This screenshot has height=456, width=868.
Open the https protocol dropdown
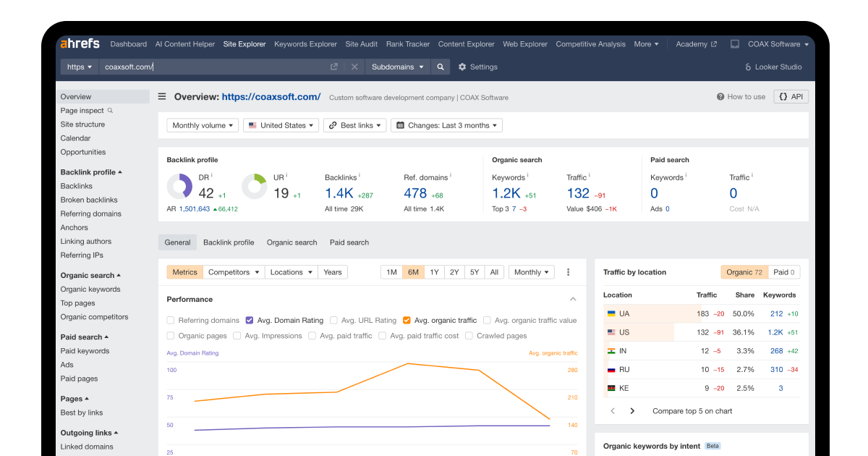(80, 67)
